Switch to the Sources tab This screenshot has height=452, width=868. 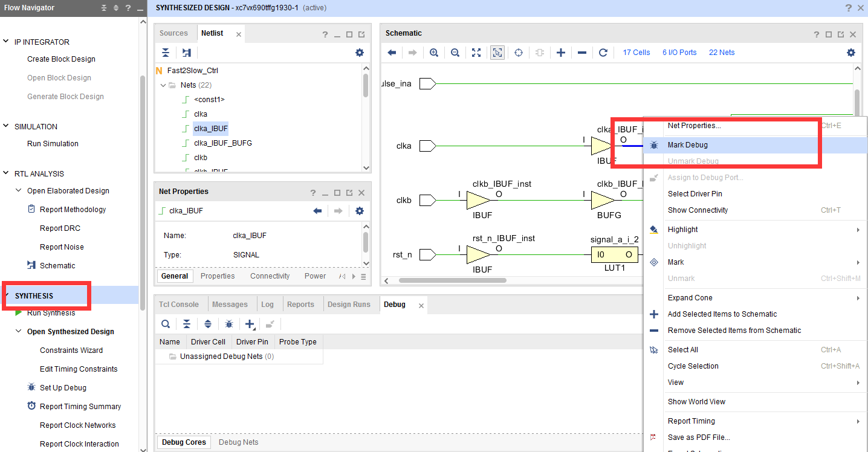point(173,34)
